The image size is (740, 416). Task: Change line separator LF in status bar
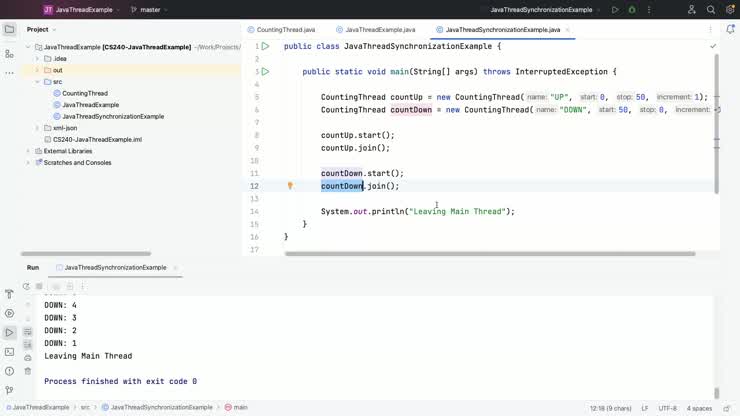645,408
